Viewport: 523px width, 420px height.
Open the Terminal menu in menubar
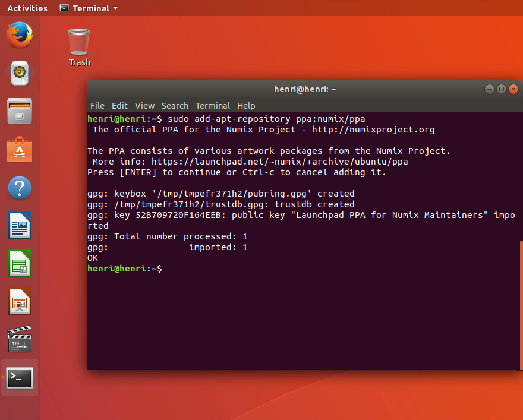point(213,106)
